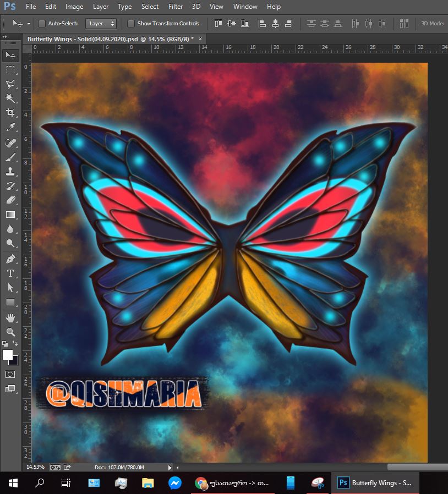Screen dimensions: 448x494
Task: Open the Windows Start menu
Action: coord(13,483)
